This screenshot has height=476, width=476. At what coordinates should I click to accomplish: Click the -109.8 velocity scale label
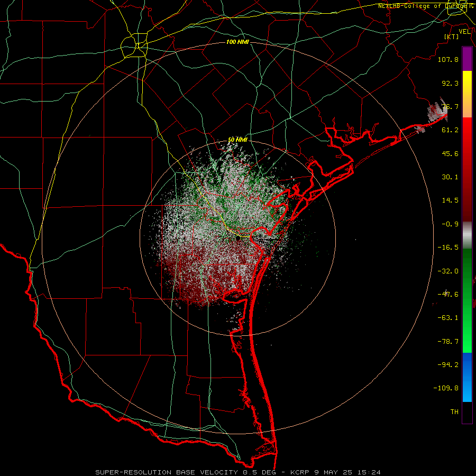pos(446,388)
